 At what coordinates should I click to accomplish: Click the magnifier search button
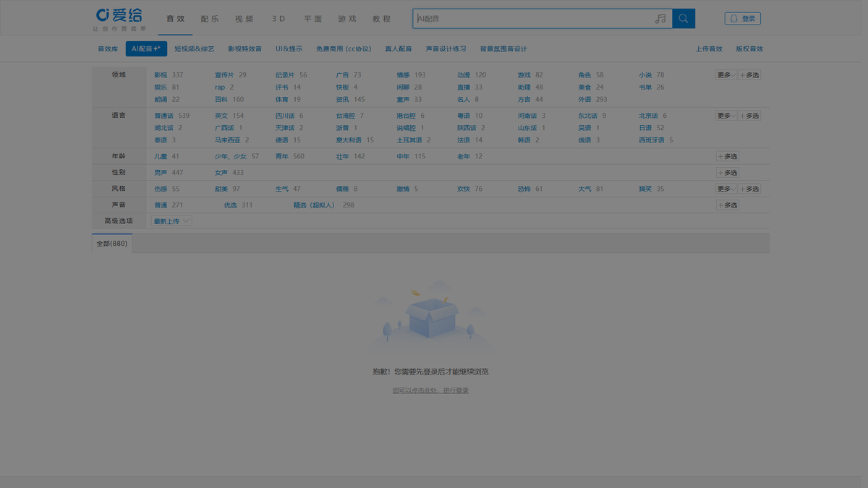click(684, 19)
